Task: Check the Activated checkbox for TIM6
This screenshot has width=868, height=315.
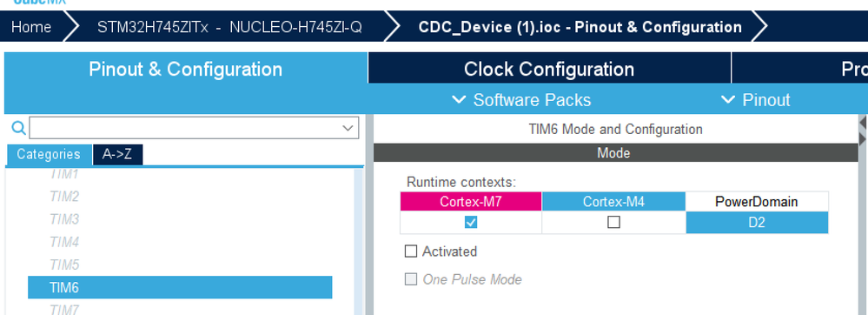Action: [411, 251]
